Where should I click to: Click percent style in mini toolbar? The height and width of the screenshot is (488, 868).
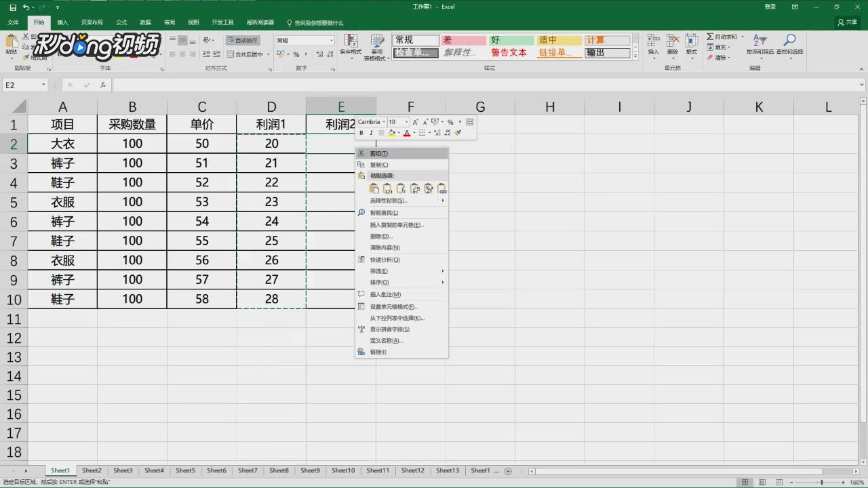tap(450, 122)
